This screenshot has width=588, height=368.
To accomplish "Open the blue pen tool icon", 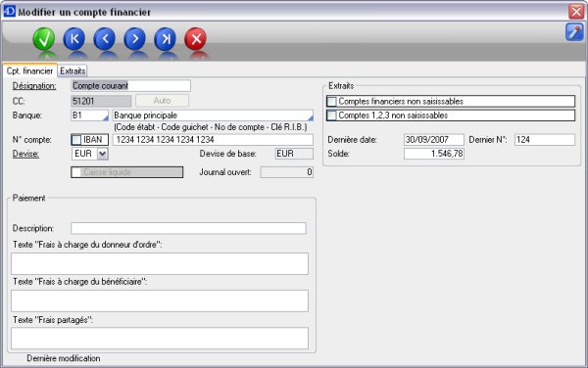I will (574, 32).
